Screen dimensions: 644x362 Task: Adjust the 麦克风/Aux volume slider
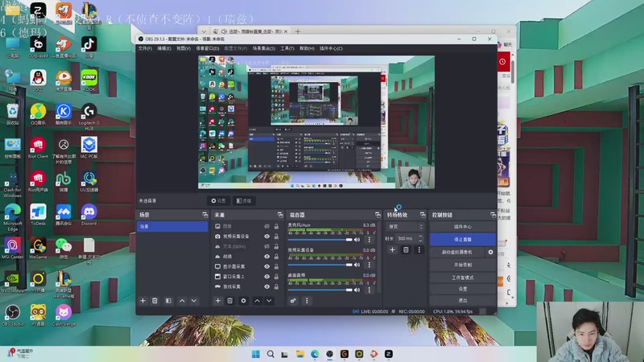[320, 240]
